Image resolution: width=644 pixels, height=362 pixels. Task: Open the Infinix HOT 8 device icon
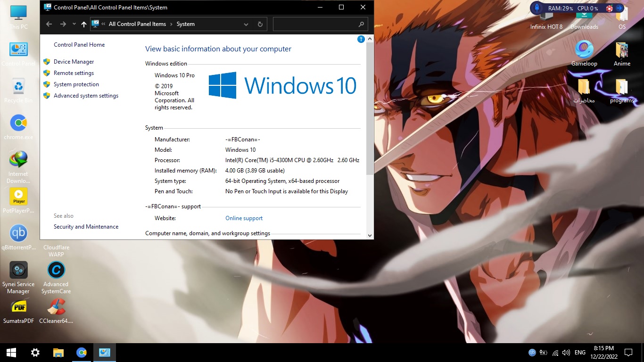pyautogui.click(x=546, y=20)
